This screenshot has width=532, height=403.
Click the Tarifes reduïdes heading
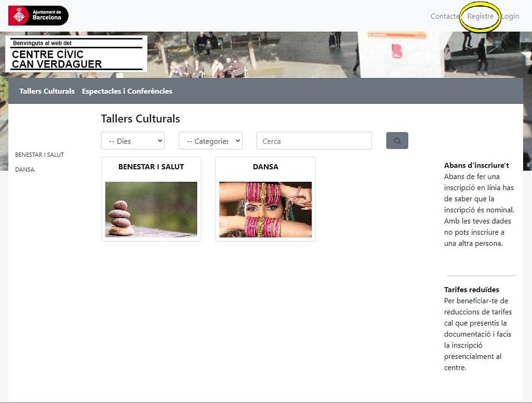471,289
